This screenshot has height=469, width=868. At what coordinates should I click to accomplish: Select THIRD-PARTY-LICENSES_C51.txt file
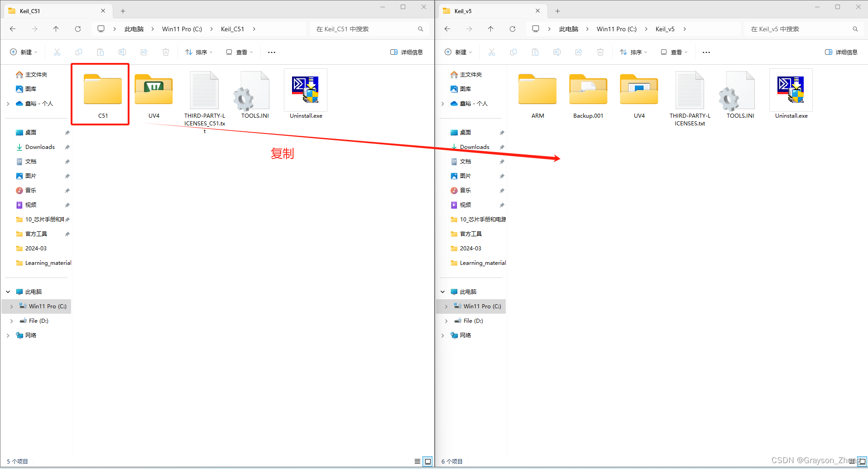pos(205,102)
